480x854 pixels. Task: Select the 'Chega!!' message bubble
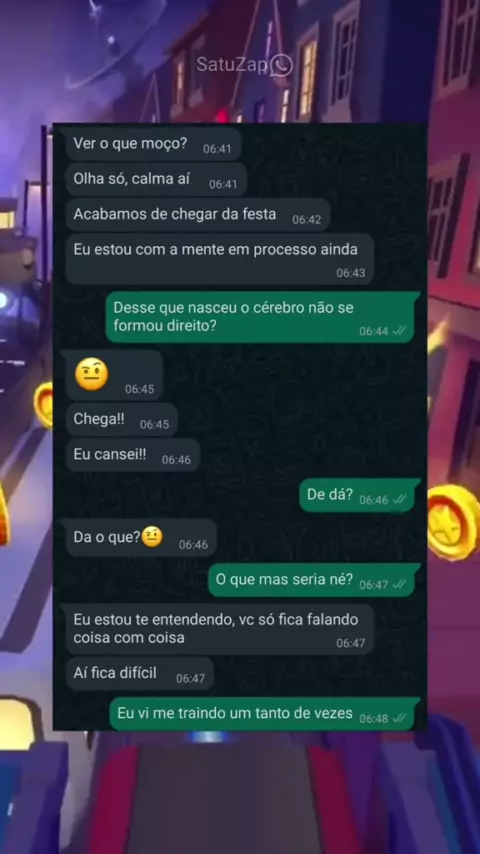[x=121, y=419]
